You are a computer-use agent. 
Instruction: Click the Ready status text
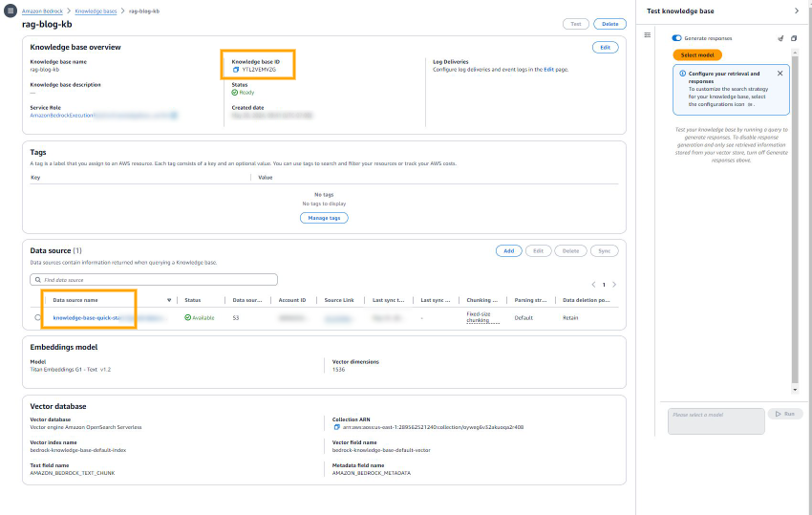point(246,93)
